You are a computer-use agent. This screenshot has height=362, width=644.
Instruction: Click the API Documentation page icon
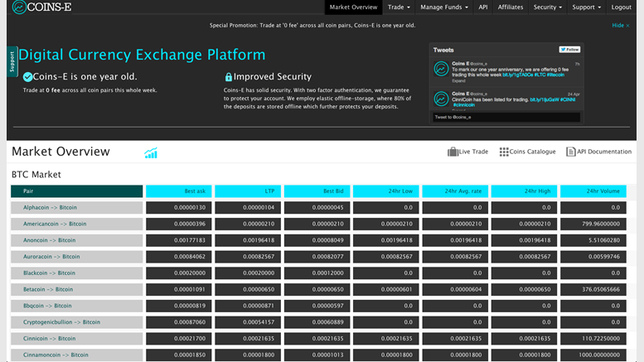pos(570,152)
